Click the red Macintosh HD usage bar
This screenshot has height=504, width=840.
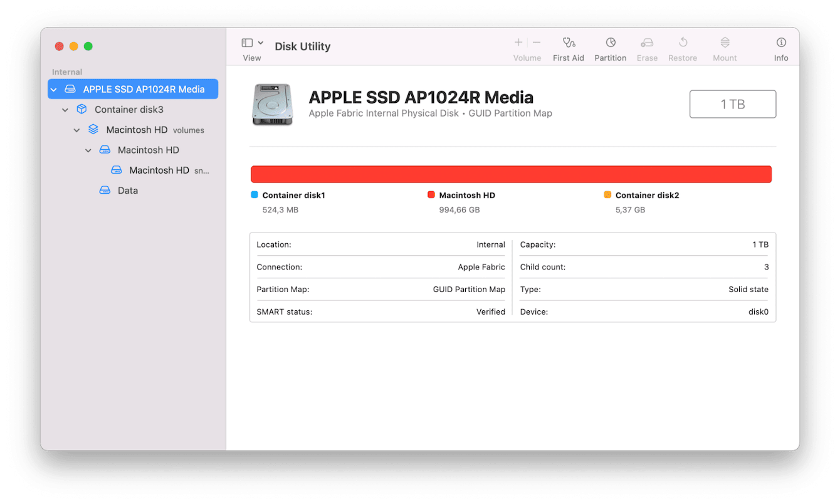coord(511,174)
